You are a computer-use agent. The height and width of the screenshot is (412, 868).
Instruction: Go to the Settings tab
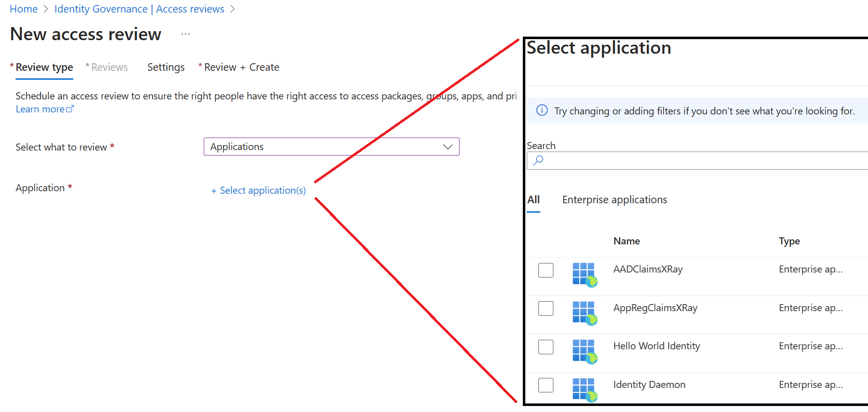[166, 67]
